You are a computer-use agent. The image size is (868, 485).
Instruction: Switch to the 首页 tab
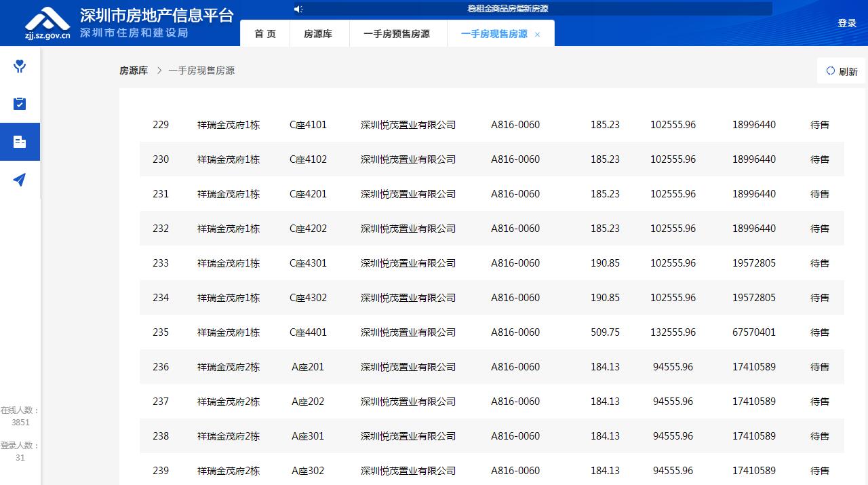tap(265, 34)
